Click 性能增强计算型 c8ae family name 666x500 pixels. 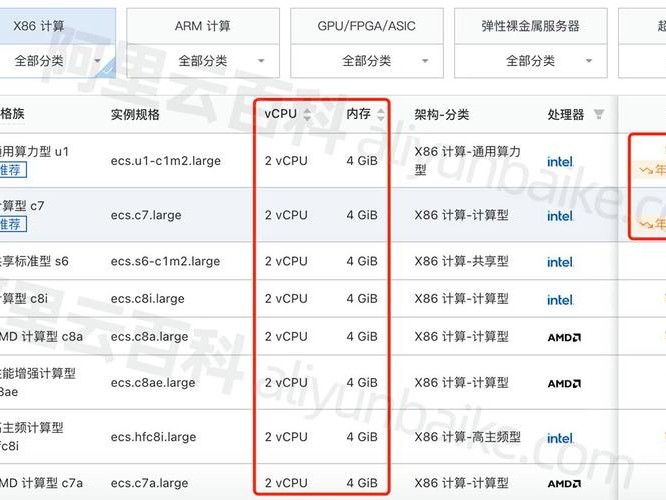pos(38,382)
